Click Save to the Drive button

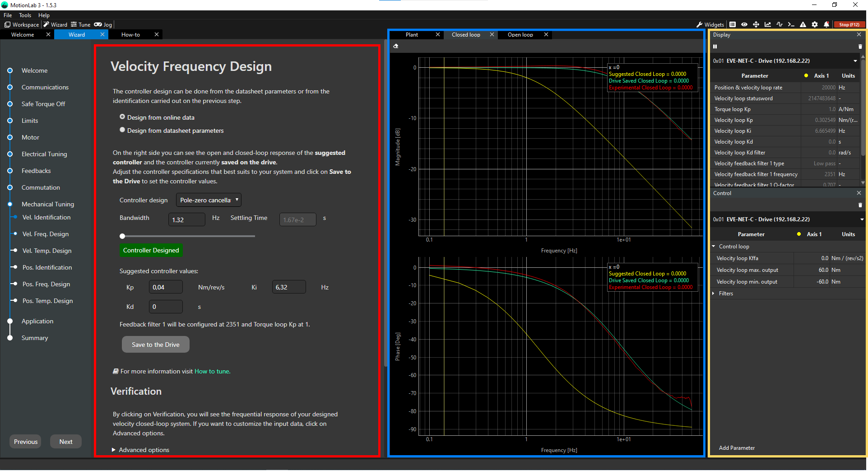tap(155, 344)
